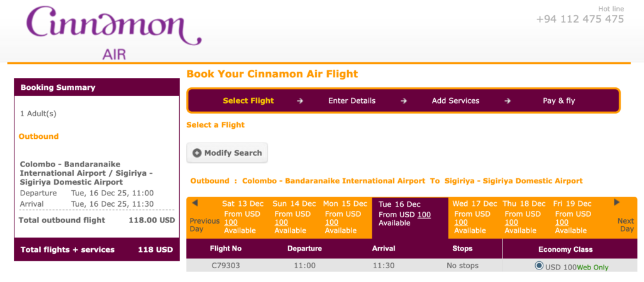Choose the Sat 13 Dec date tab

[243, 217]
